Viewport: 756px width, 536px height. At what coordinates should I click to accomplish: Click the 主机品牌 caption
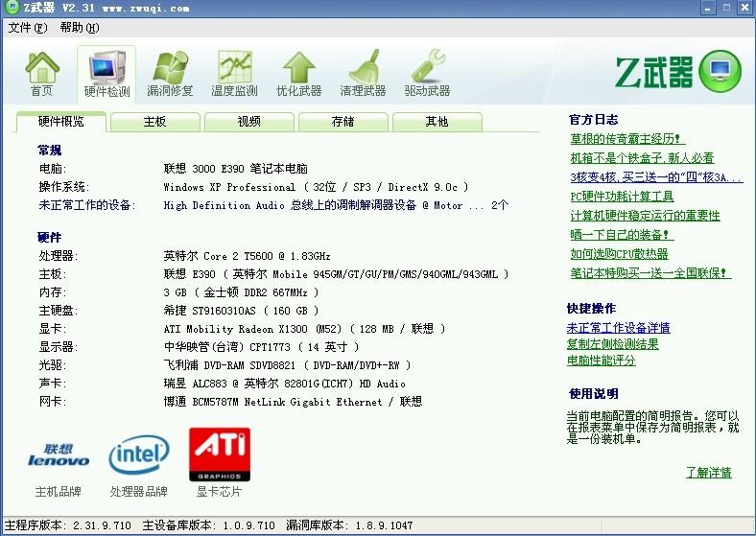click(59, 492)
